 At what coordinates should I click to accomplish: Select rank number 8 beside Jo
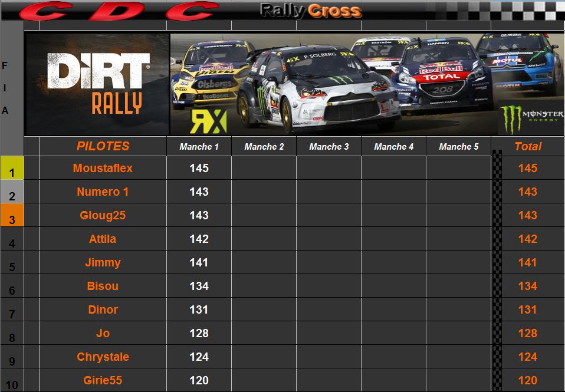(x=12, y=338)
